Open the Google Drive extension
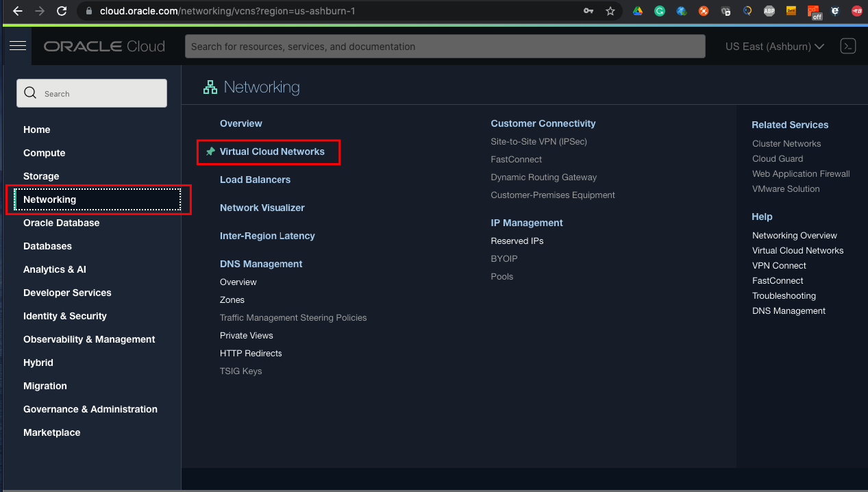 pyautogui.click(x=637, y=11)
